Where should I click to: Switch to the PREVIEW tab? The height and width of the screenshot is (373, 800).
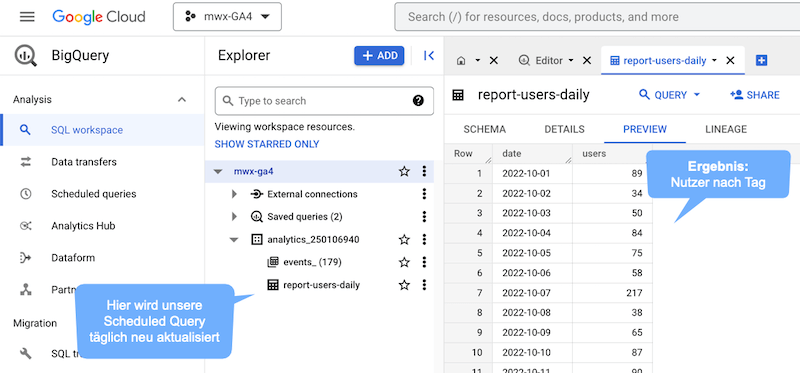(645, 130)
